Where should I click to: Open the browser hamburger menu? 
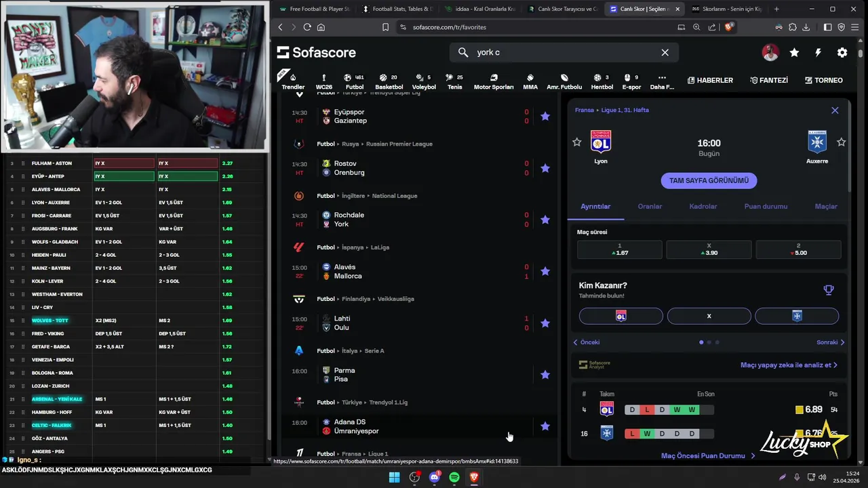(855, 27)
